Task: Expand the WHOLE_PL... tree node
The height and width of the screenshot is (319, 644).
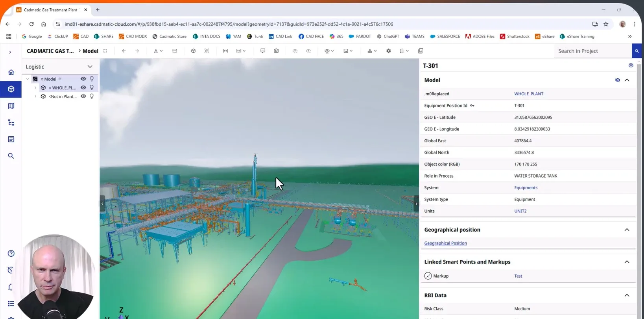Action: pos(35,88)
